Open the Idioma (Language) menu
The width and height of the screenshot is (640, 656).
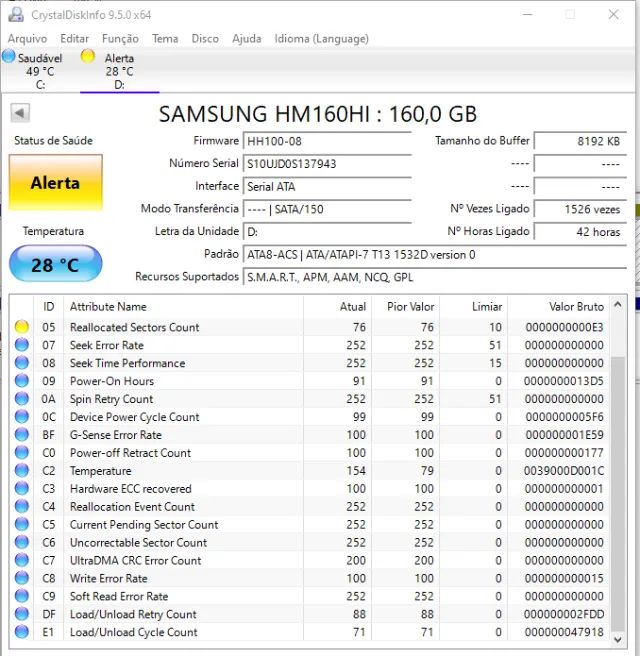[321, 38]
